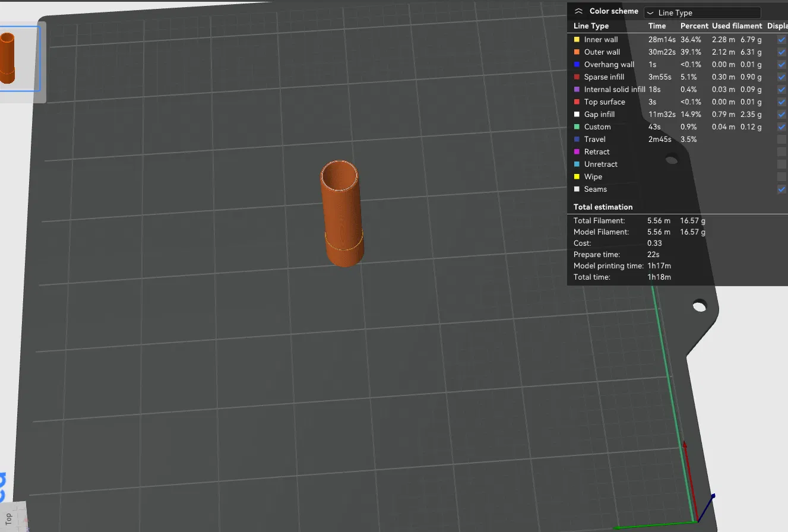Viewport: 788px width, 532px height.
Task: Click the Used filament column header
Action: 737,26
